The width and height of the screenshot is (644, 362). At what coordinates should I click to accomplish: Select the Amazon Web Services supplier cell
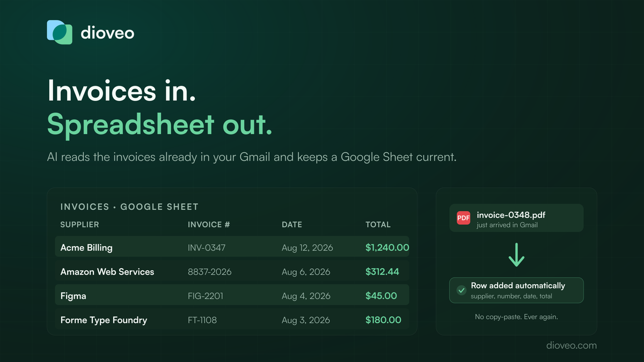107,272
